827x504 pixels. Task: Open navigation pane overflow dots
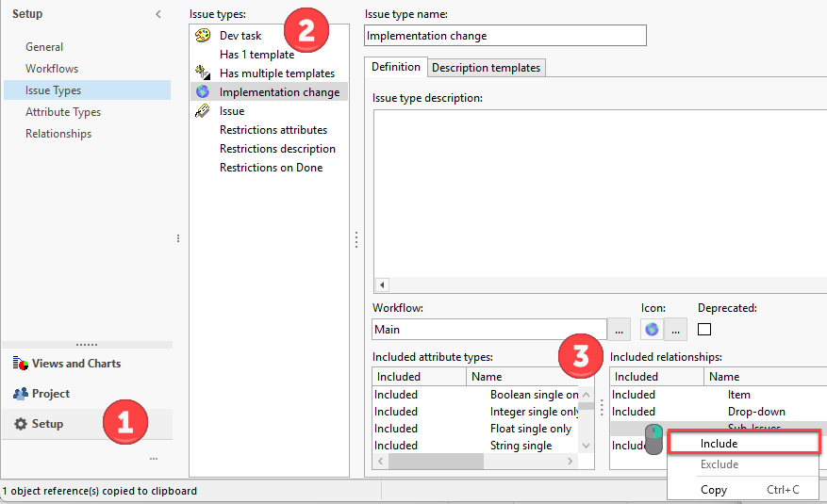(154, 459)
